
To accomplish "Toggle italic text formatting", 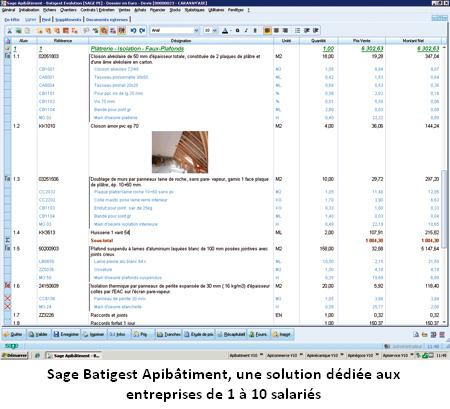I will click(246, 31).
